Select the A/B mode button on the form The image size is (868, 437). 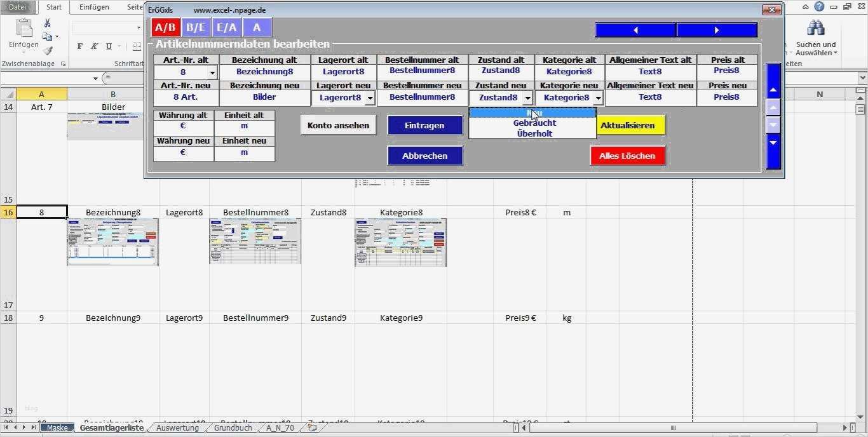(165, 27)
